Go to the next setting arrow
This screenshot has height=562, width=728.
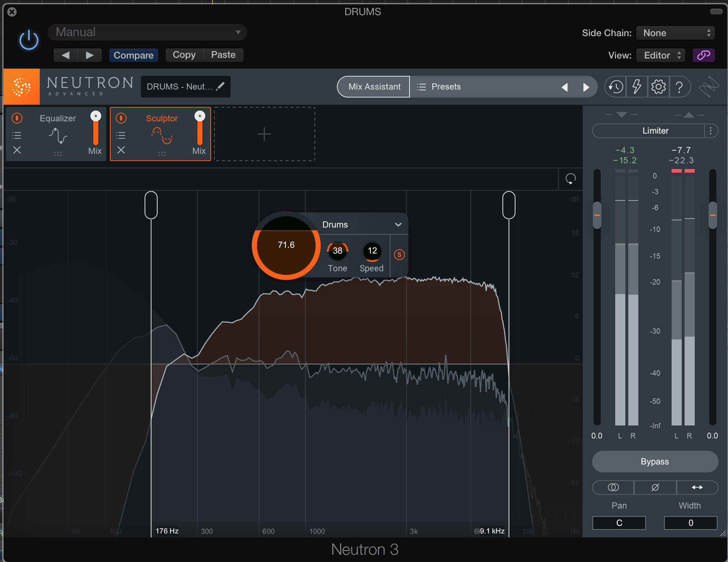pos(90,55)
